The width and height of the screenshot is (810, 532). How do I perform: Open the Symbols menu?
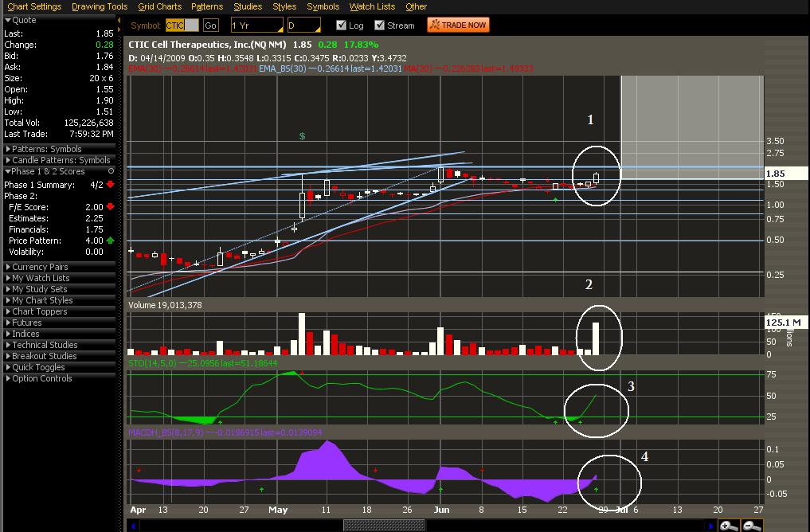point(323,6)
